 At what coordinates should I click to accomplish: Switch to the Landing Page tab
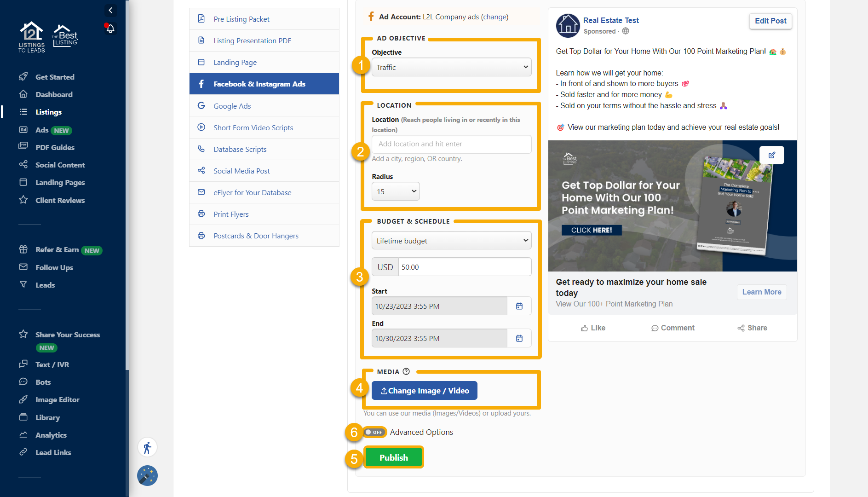click(235, 62)
